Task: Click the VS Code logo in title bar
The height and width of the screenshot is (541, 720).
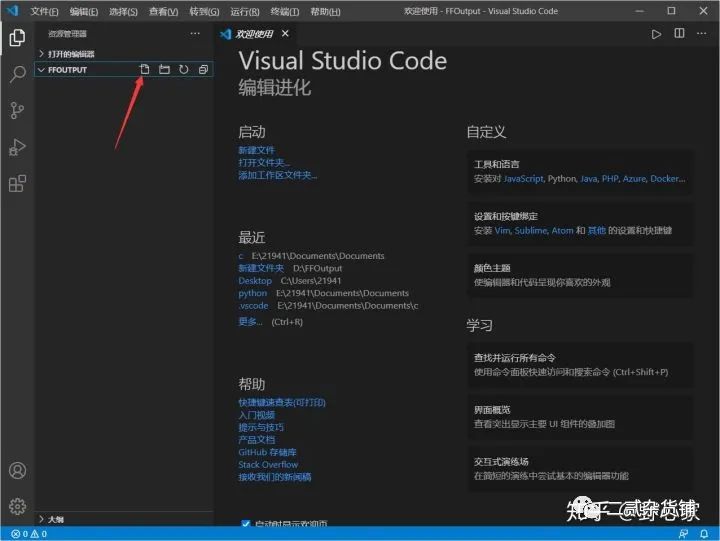Action: coord(12,11)
